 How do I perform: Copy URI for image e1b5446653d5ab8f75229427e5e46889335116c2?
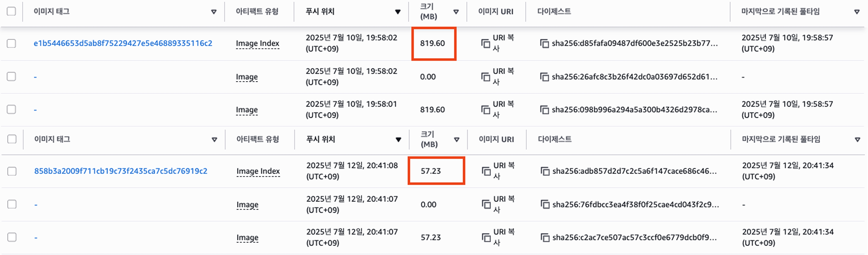click(x=486, y=43)
